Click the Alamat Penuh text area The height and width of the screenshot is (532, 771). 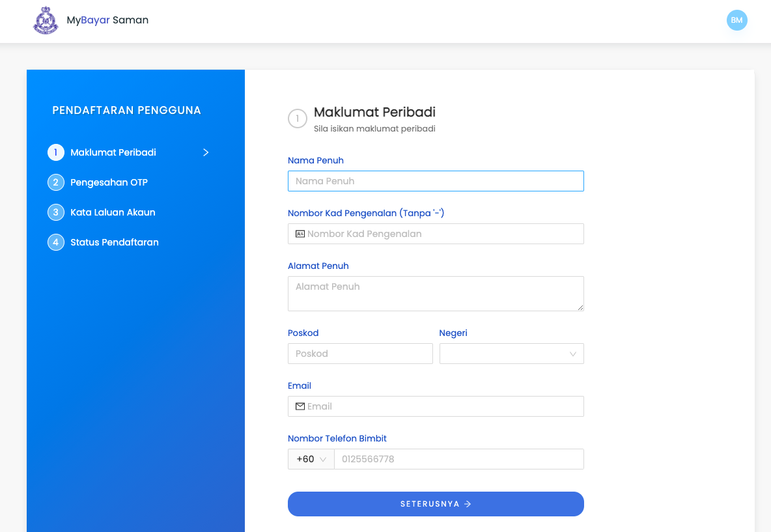pyautogui.click(x=436, y=293)
